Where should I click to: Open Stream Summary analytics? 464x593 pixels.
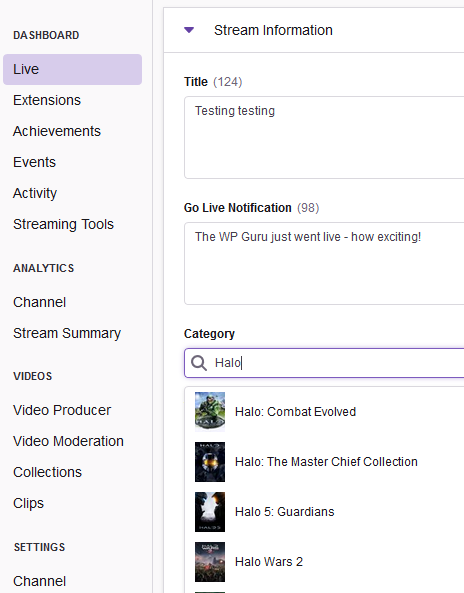67,333
